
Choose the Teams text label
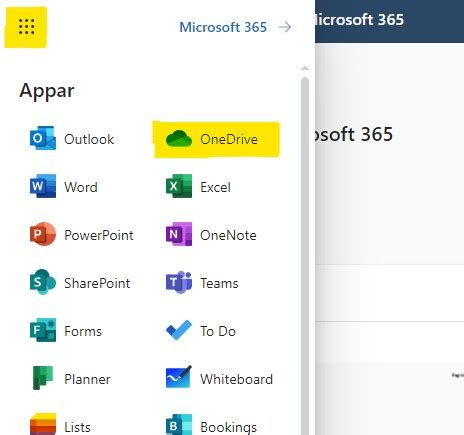(219, 283)
